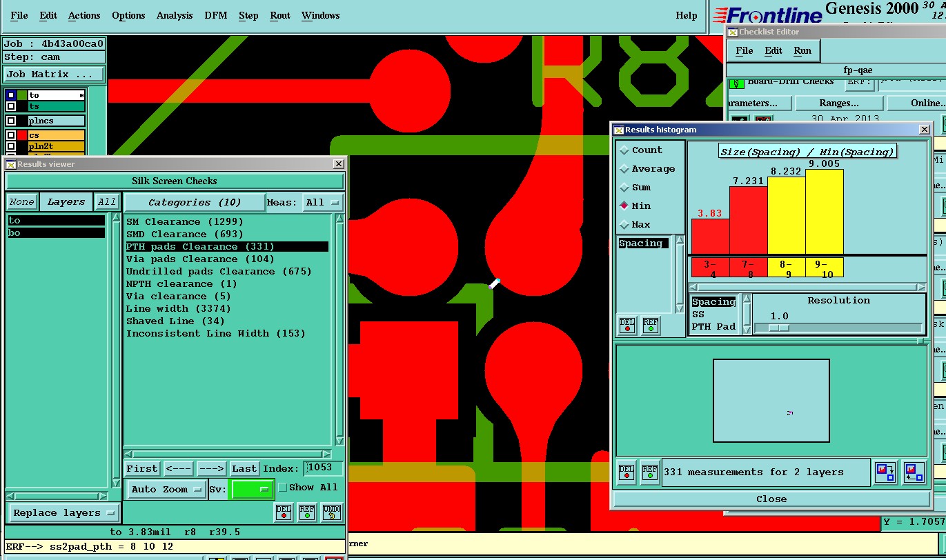Select Max radio in histogram
The width and height of the screenshot is (946, 560).
pyautogui.click(x=624, y=224)
